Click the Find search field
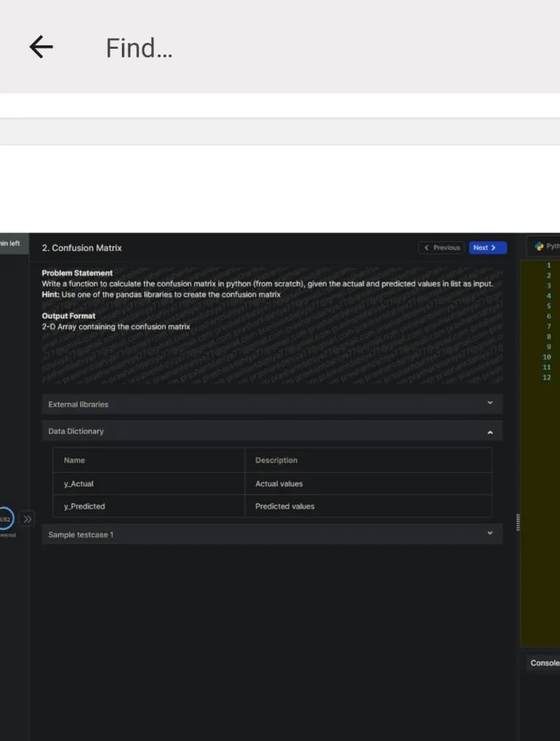 point(287,48)
